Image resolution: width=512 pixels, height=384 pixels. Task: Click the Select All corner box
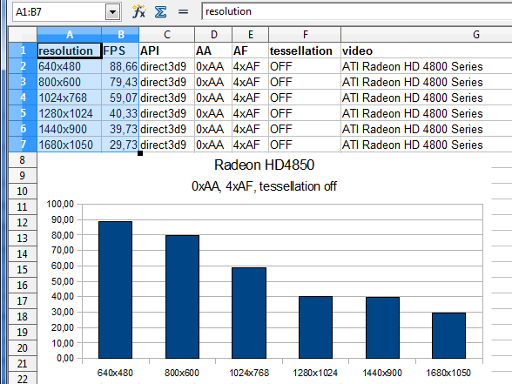(x=23, y=34)
